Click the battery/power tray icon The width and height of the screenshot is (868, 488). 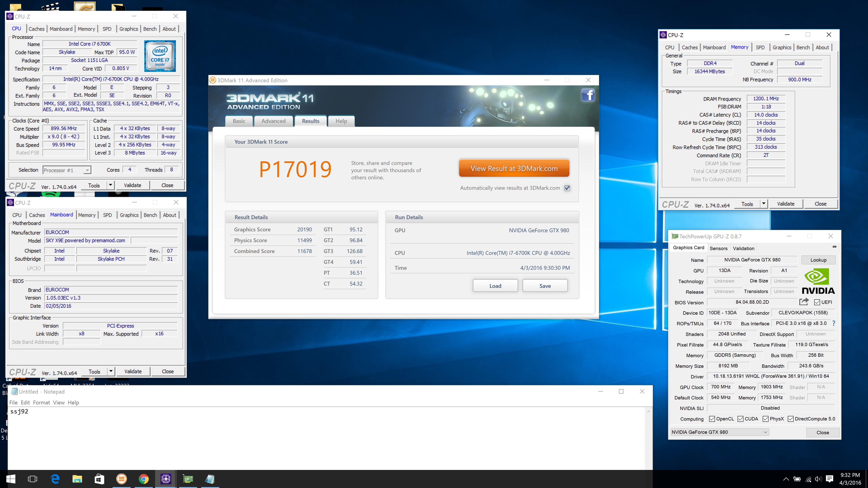[797, 479]
